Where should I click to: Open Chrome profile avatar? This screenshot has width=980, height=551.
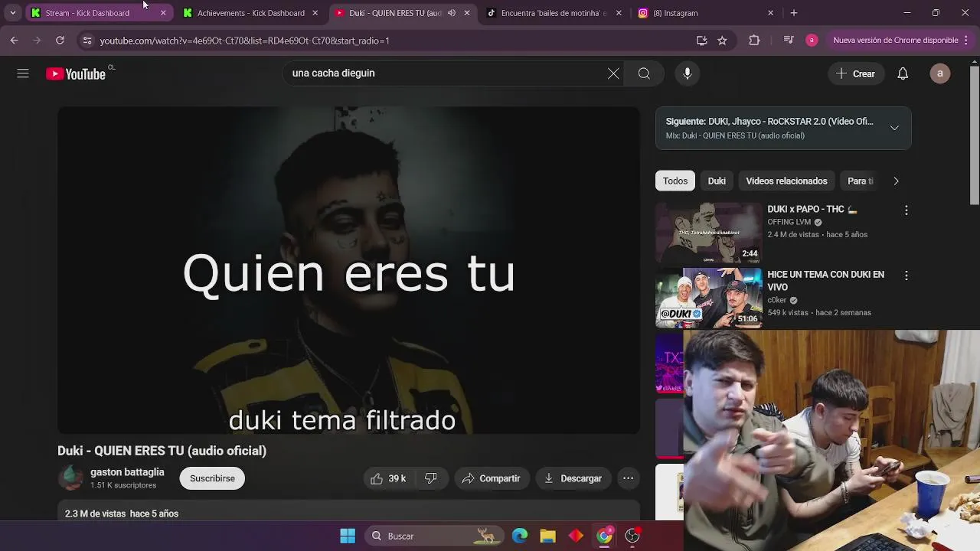812,41
